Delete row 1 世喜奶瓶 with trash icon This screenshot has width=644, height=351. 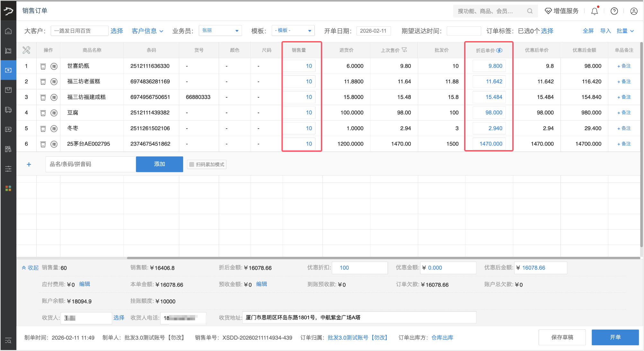coord(43,67)
